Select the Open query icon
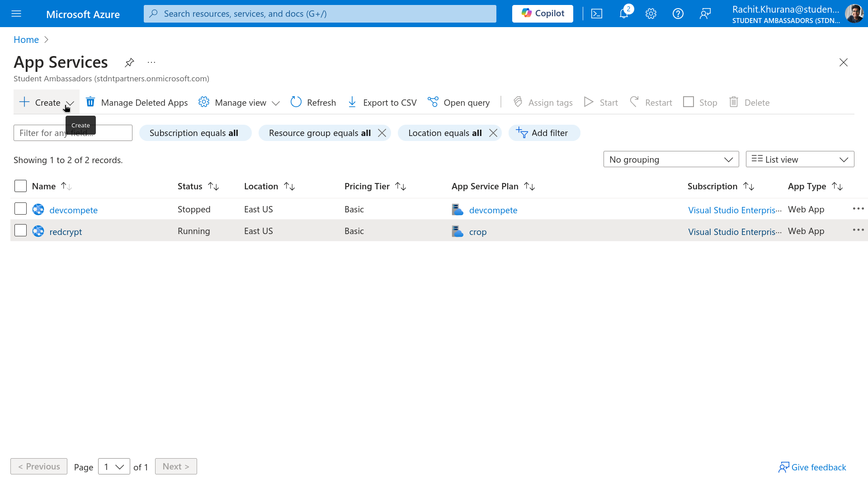 (433, 102)
